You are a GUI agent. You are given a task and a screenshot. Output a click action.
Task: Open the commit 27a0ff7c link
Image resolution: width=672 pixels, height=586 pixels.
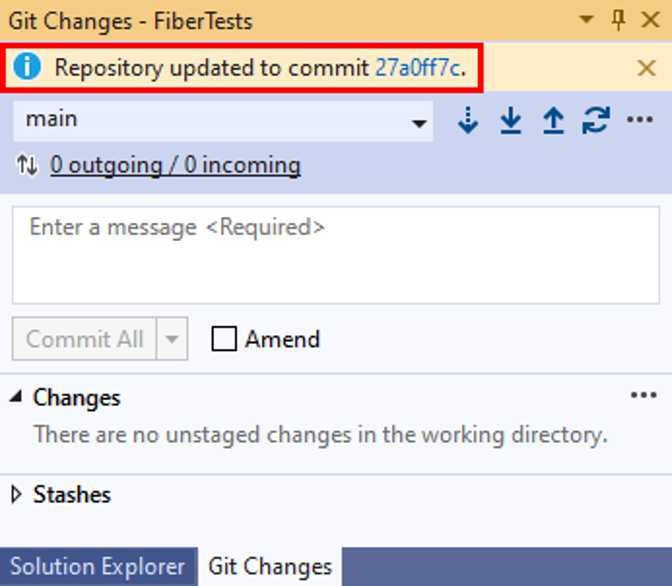pos(418,68)
